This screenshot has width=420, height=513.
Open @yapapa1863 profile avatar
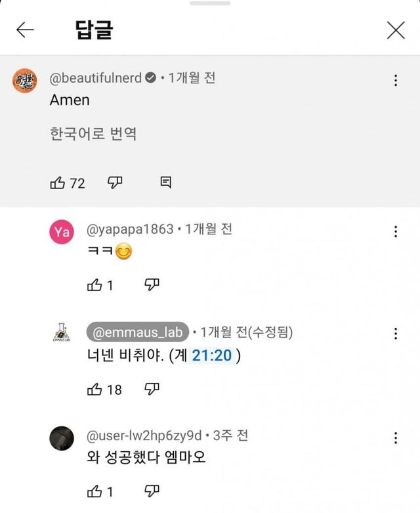[62, 231]
